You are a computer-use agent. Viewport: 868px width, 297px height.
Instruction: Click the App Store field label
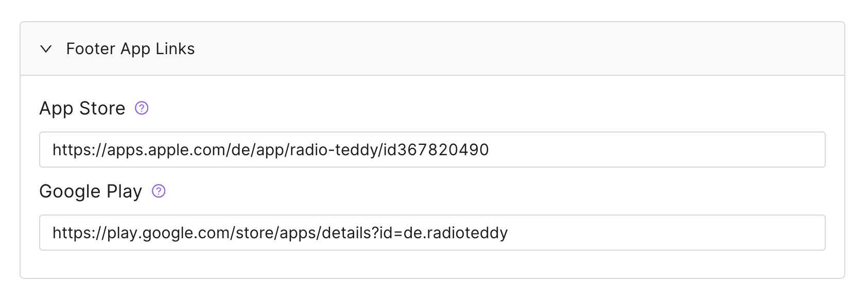pyautogui.click(x=82, y=108)
